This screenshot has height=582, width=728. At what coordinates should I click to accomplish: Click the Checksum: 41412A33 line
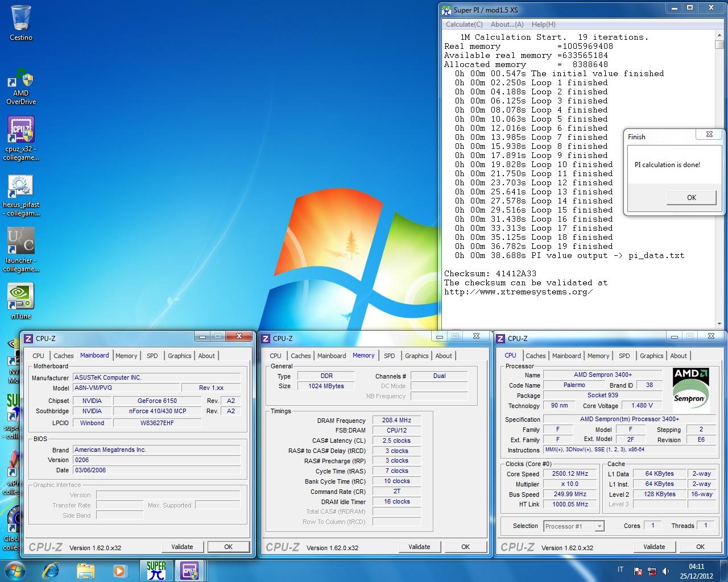click(490, 273)
